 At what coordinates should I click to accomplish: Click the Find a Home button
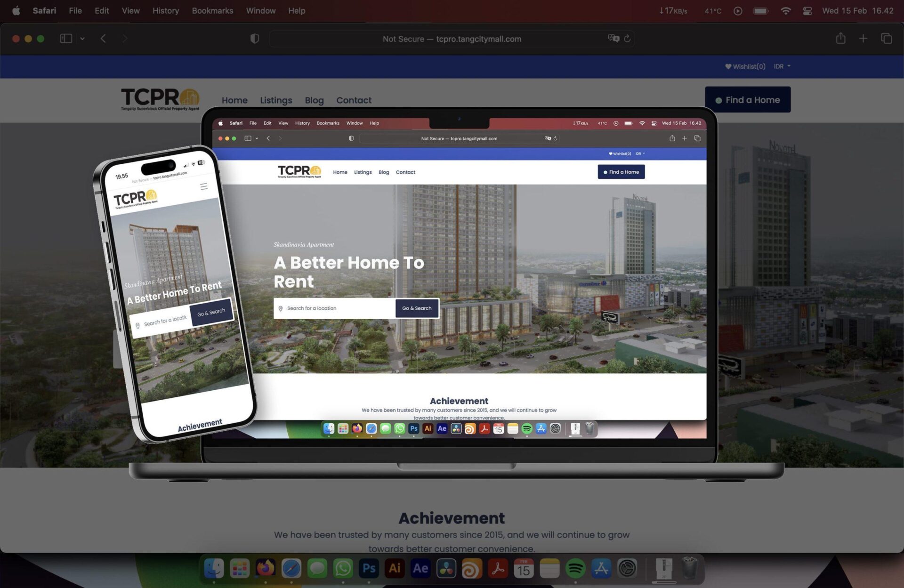pos(748,99)
